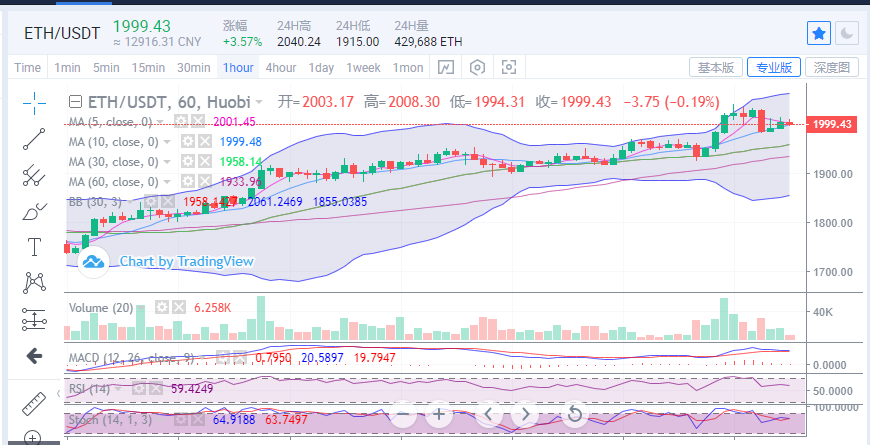Remove the MA 5 indicator
Screen dimensions: 870x445
pos(198,122)
